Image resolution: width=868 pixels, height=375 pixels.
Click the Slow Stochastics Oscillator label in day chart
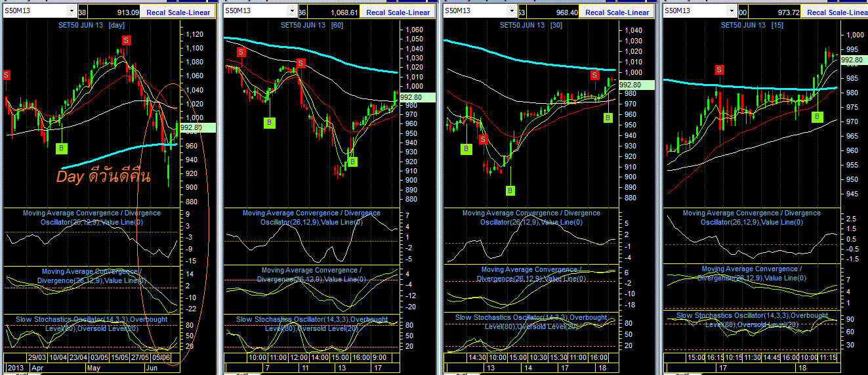tap(91, 324)
